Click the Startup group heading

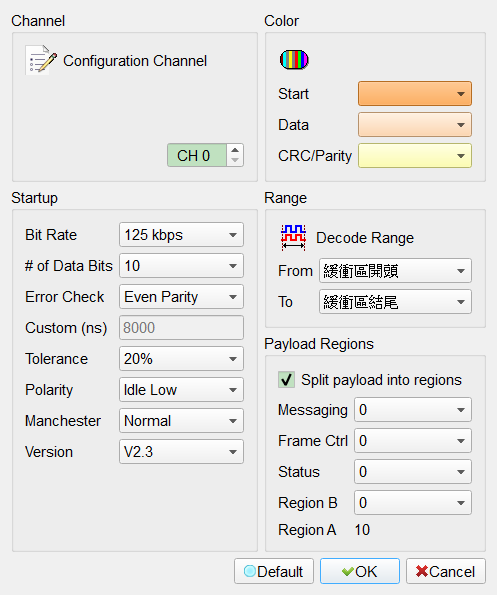pyautogui.click(x=35, y=198)
